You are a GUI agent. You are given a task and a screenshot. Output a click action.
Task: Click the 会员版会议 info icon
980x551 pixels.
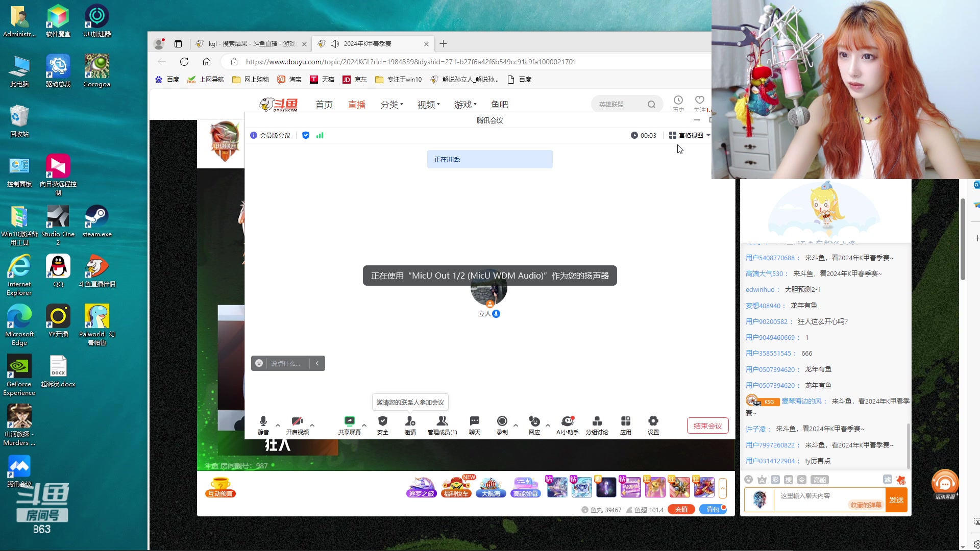[254, 135]
